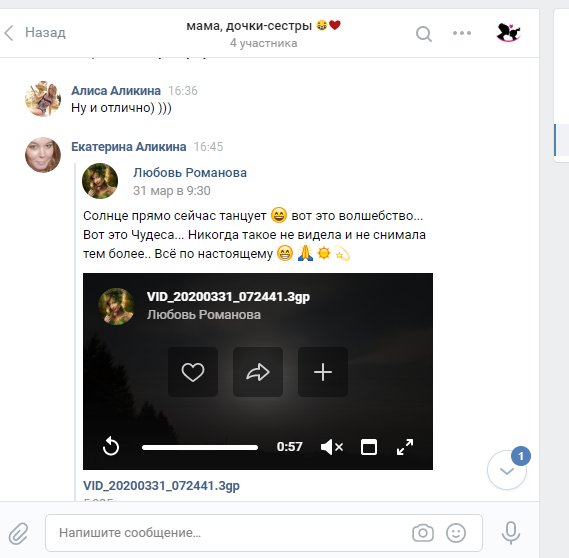Switch the video to mini-player window mode

point(369,447)
